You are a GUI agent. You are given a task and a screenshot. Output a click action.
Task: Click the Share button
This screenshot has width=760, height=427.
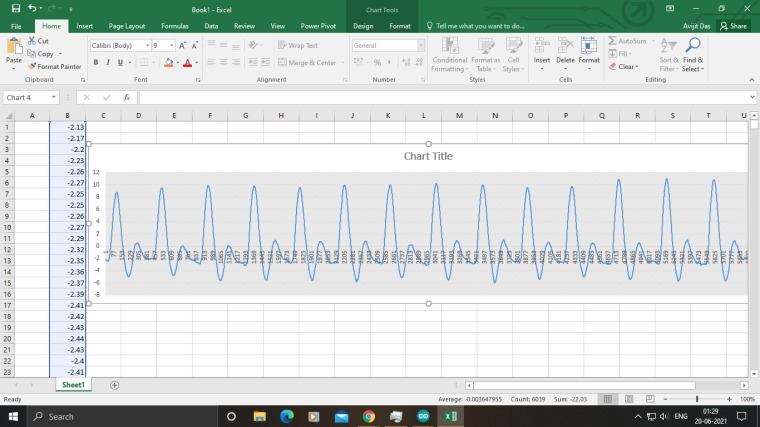tap(733, 26)
